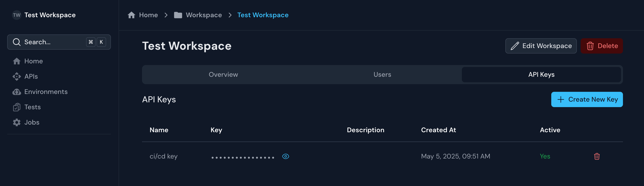This screenshot has height=186, width=644.
Task: Click the breadcrumb folder icon
Action: [x=178, y=15]
